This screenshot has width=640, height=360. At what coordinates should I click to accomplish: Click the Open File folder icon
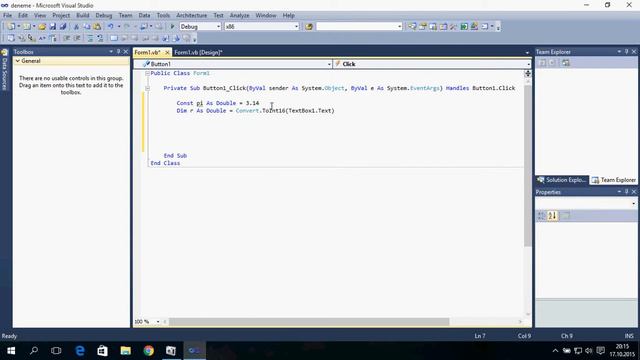(x=42, y=27)
